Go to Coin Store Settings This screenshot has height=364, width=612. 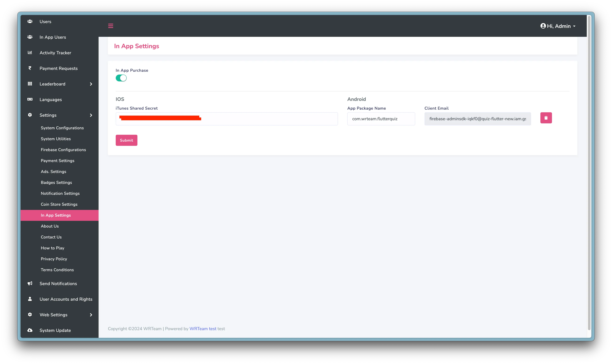click(x=59, y=204)
